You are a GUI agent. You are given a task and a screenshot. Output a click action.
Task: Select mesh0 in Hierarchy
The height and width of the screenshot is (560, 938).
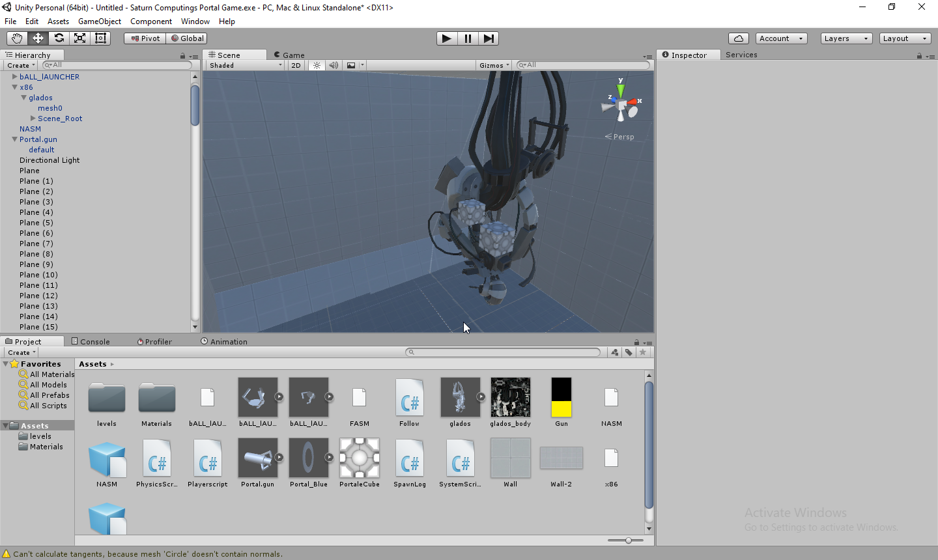coord(50,108)
